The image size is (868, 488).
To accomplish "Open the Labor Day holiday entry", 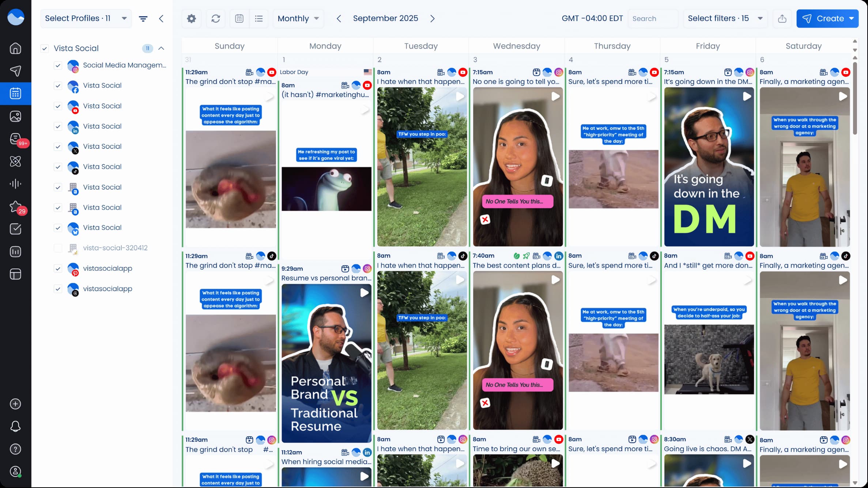I will [326, 72].
